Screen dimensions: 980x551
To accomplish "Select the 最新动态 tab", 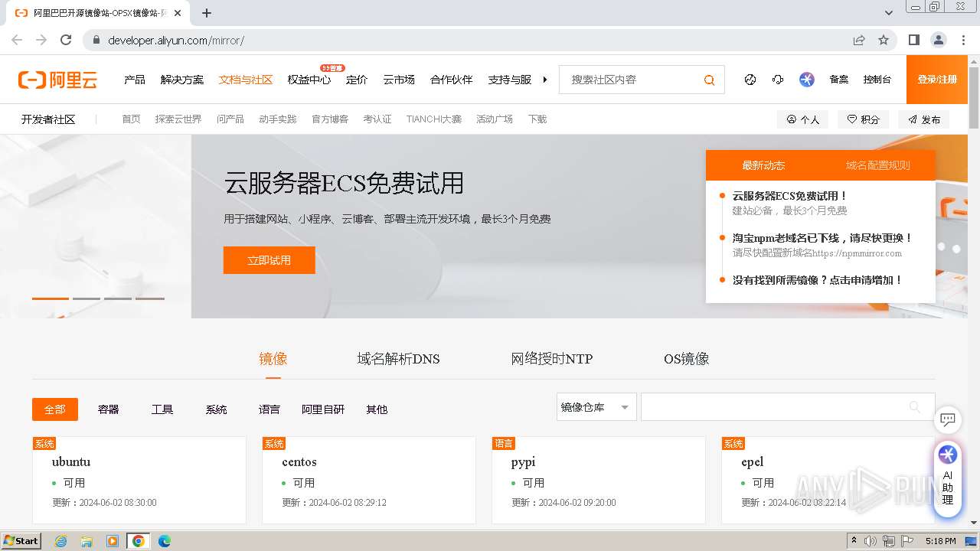I will (x=763, y=165).
